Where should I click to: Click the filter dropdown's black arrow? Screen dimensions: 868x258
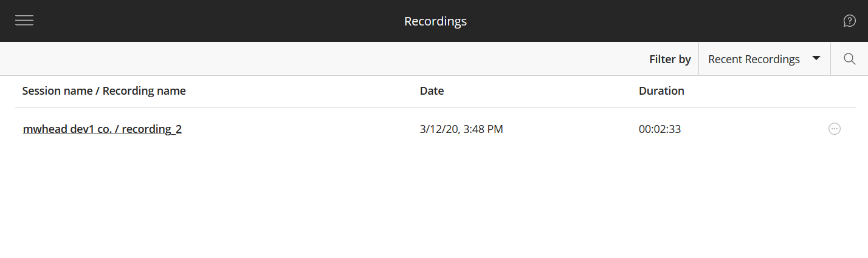click(816, 58)
